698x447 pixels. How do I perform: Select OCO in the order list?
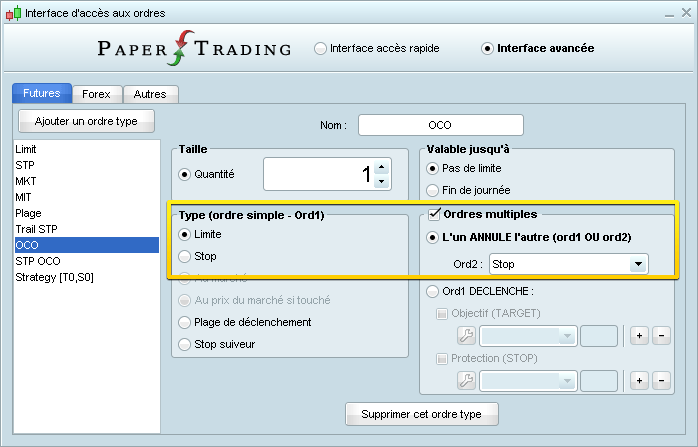pyautogui.click(x=87, y=245)
